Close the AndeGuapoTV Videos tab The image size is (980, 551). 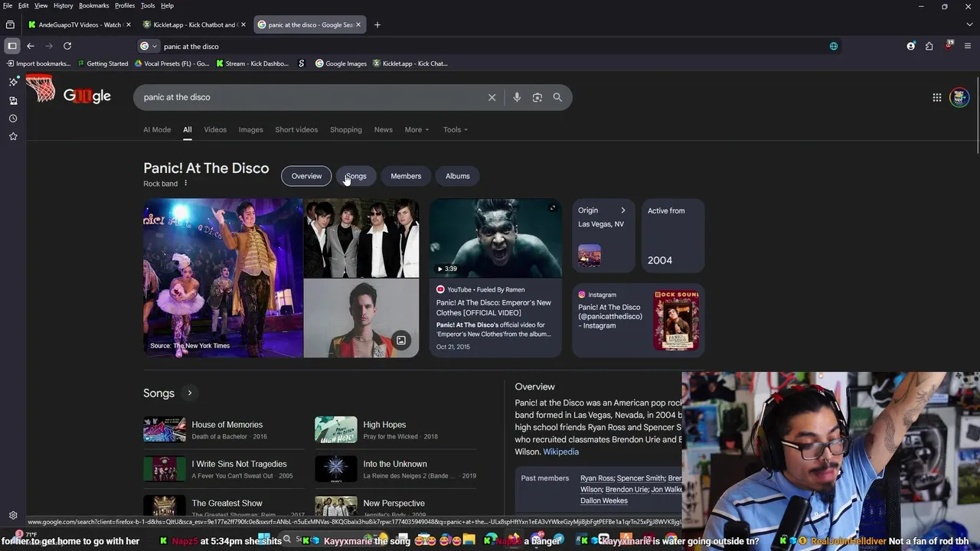[128, 24]
